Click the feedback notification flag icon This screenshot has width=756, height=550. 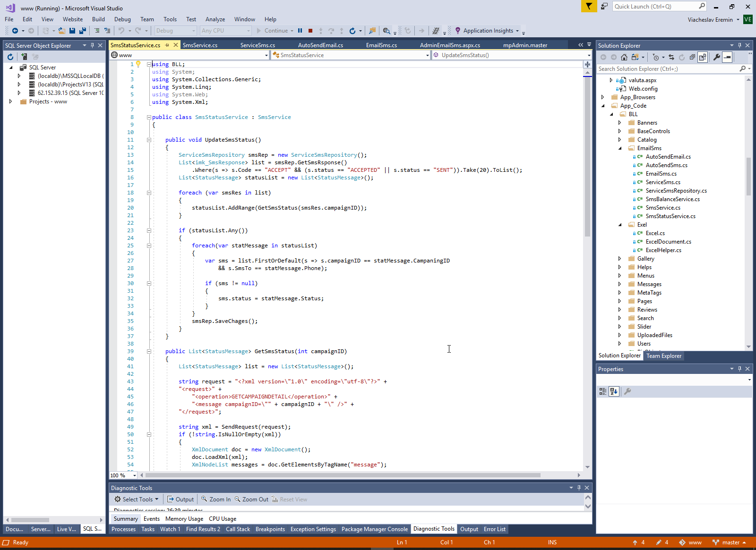[589, 6]
